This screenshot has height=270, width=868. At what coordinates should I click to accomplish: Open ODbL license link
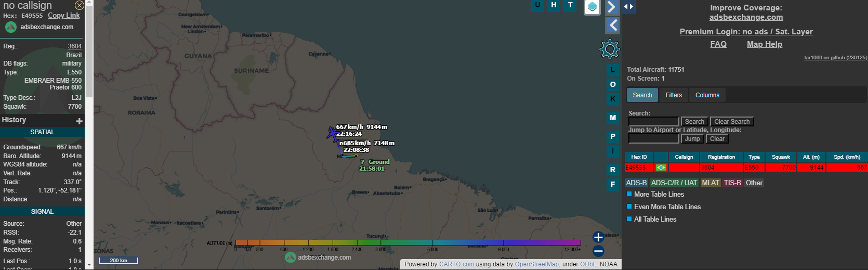(588, 264)
